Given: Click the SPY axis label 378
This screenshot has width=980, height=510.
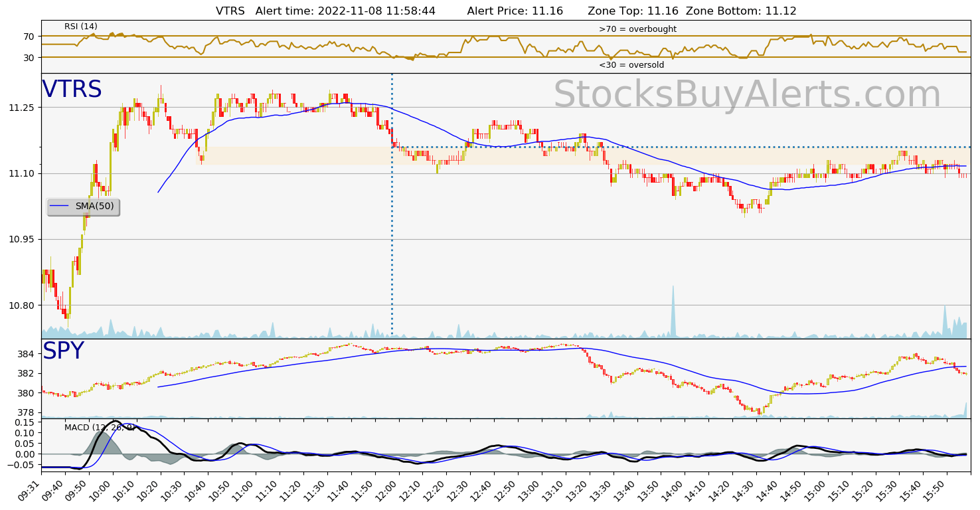Looking at the screenshot, I should 27,412.
